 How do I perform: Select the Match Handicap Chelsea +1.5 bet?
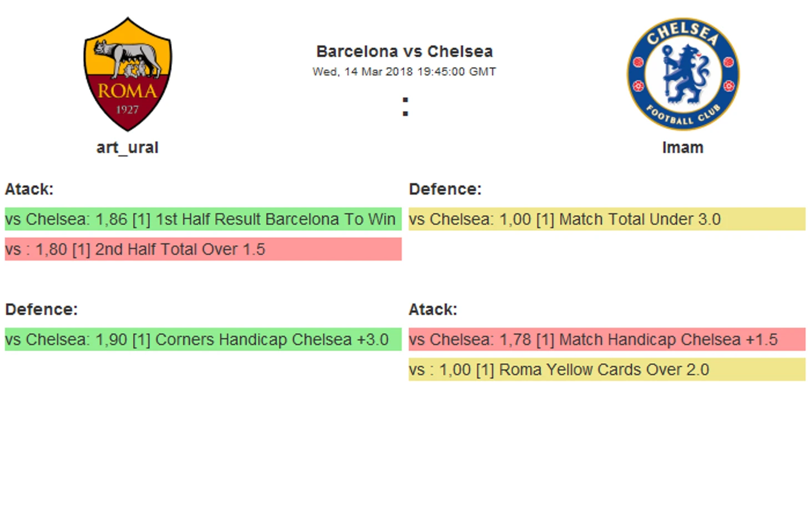607,340
